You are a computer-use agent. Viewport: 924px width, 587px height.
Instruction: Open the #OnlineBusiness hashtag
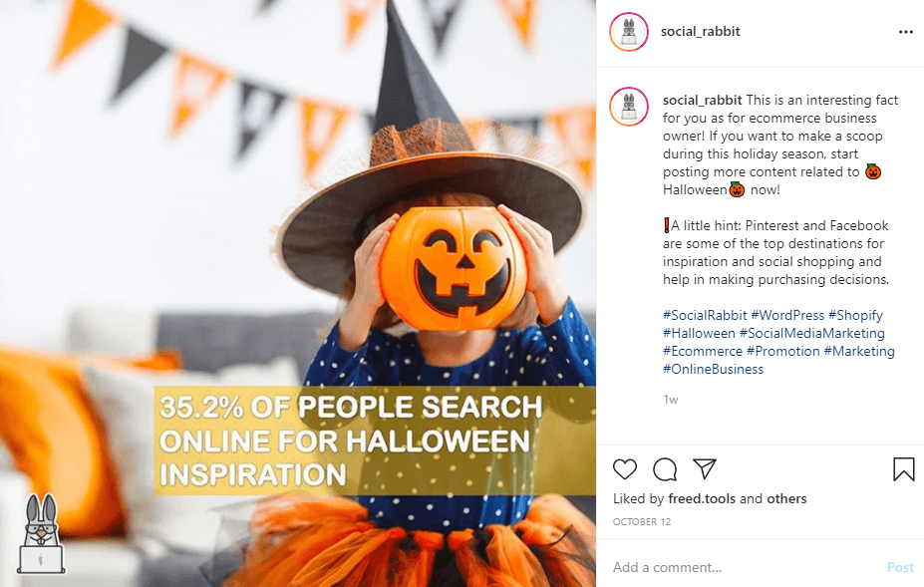[x=713, y=369]
